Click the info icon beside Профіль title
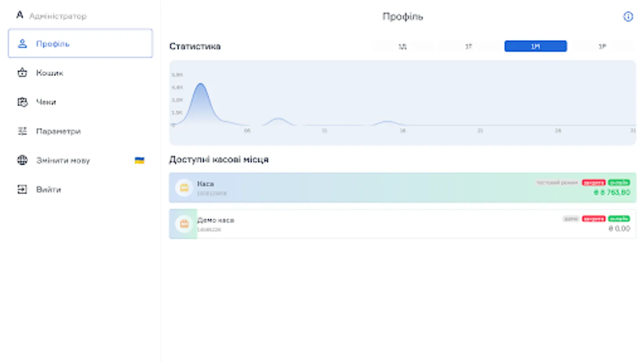 point(628,16)
